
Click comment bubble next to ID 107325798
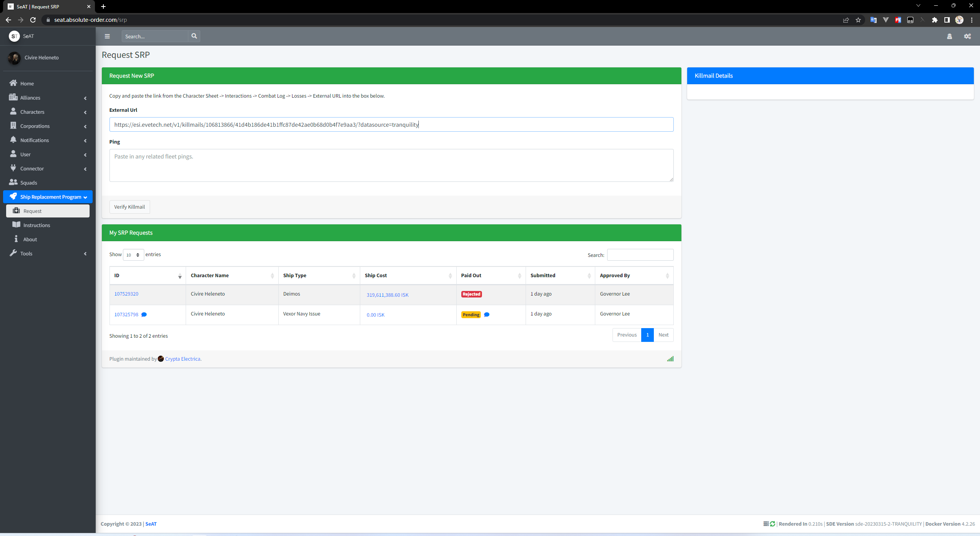[144, 315]
